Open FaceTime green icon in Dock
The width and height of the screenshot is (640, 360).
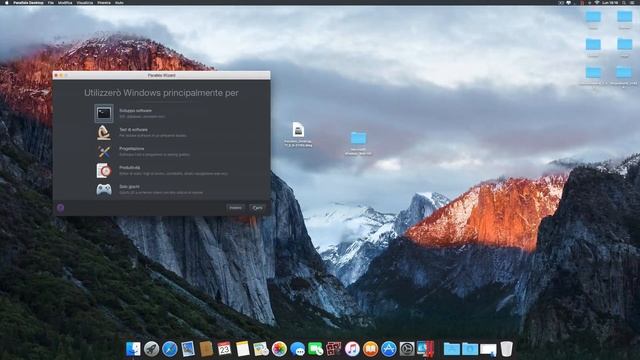(316, 349)
